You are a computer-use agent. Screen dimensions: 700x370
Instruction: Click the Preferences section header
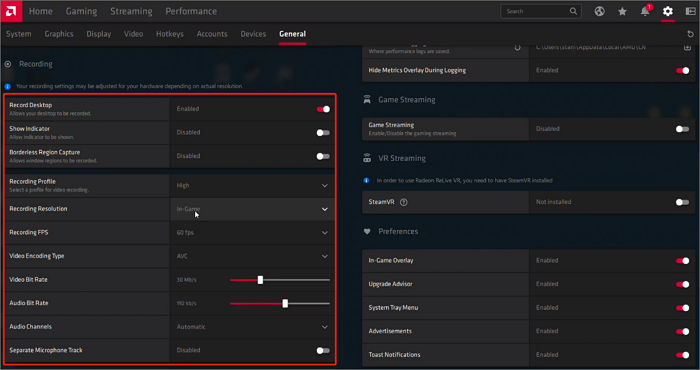[398, 232]
